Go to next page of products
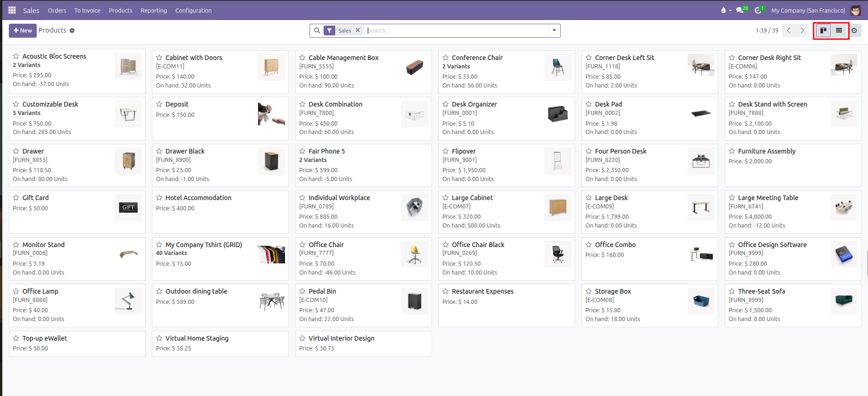 (802, 31)
